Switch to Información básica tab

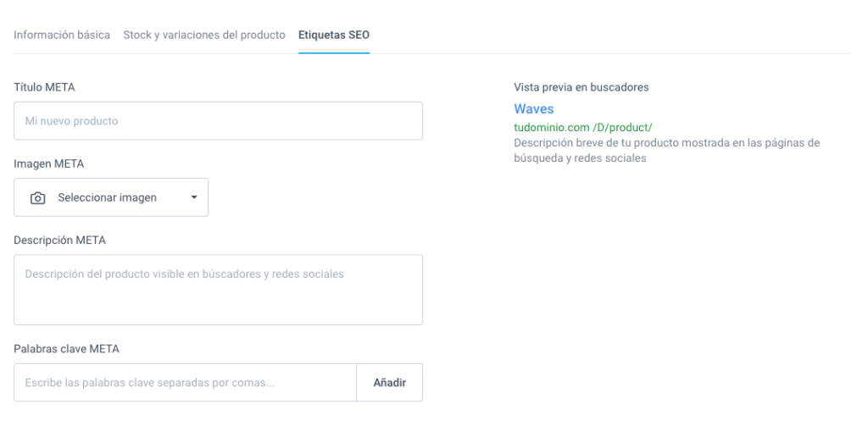click(61, 35)
